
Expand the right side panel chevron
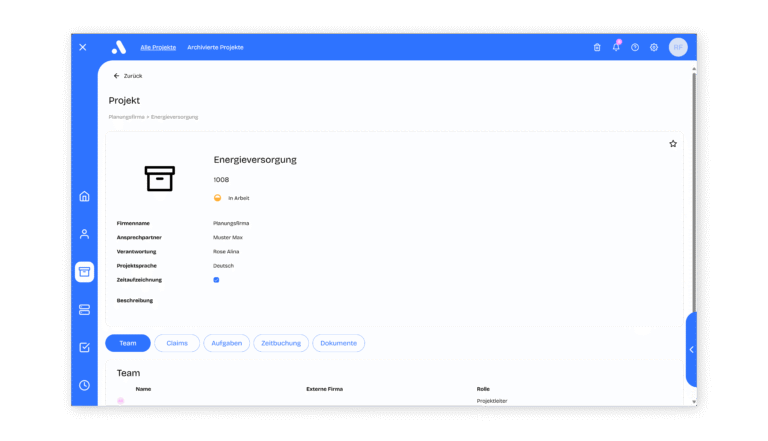[x=691, y=349]
